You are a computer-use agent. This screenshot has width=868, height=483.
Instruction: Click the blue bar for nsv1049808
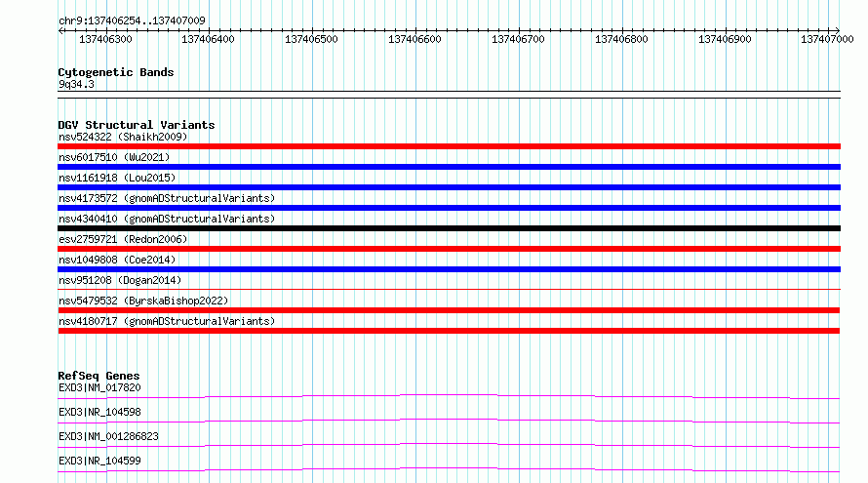point(449,269)
